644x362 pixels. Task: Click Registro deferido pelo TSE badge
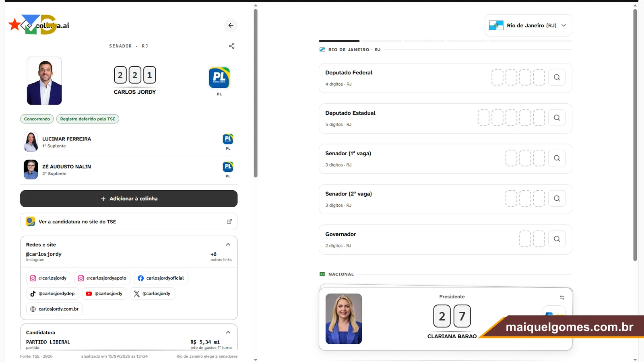tap(88, 119)
